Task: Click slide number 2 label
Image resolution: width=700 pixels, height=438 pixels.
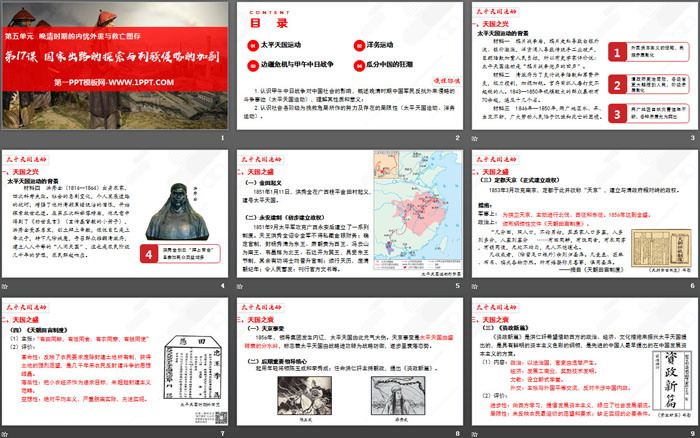Action: pos(458,138)
